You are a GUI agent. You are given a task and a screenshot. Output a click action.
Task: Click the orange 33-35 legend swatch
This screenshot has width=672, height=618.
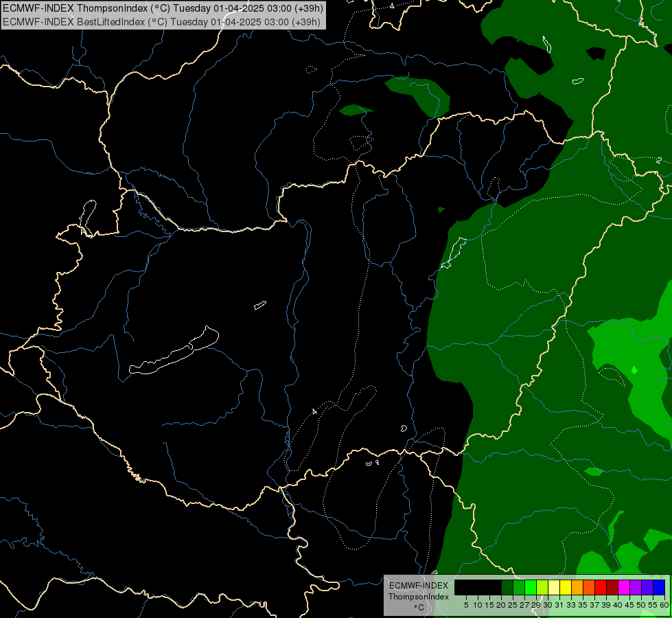click(577, 587)
